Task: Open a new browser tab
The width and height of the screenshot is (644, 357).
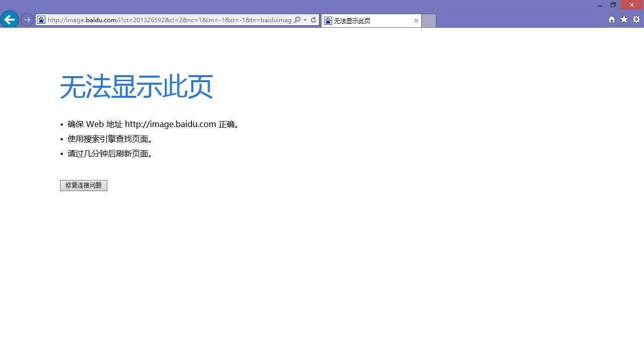Action: tap(428, 21)
